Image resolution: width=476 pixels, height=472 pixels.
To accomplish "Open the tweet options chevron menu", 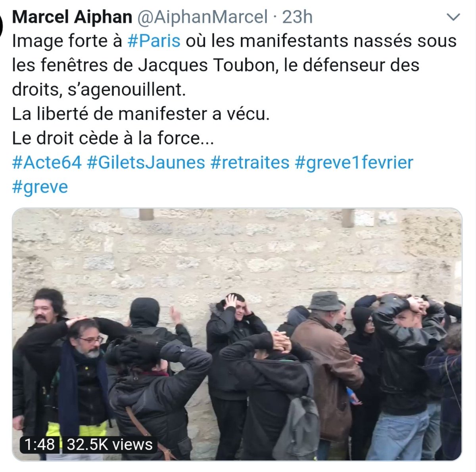I will [453, 17].
